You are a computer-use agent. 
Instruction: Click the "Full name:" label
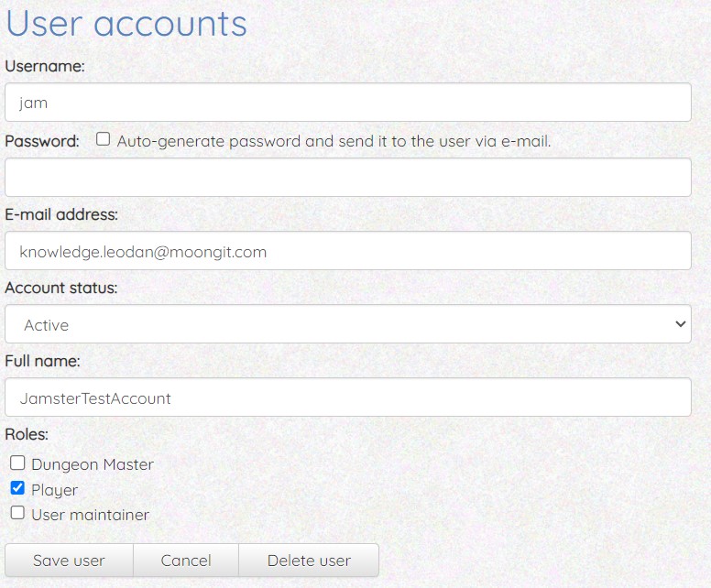[42, 361]
